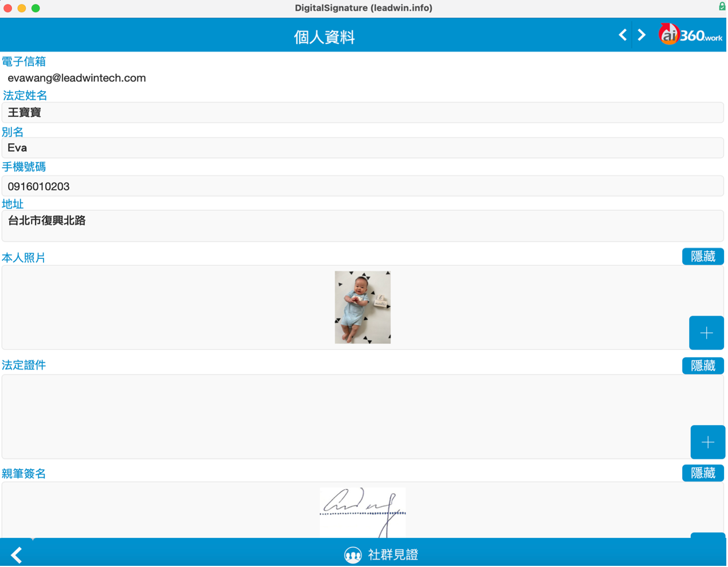Screen dimensions: 728x567
Task: Hide the 親筆簽名 section
Action: [x=703, y=473]
